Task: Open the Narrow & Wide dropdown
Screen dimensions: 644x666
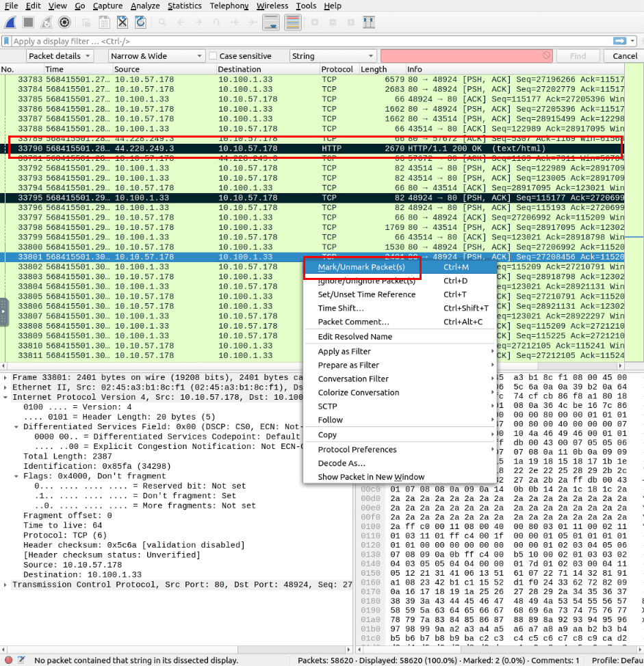Action: [x=157, y=56]
